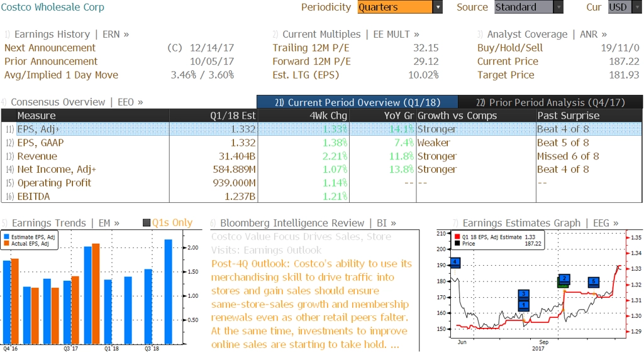Click black Price legend swatch
The height and width of the screenshot is (353, 644).
457,244
